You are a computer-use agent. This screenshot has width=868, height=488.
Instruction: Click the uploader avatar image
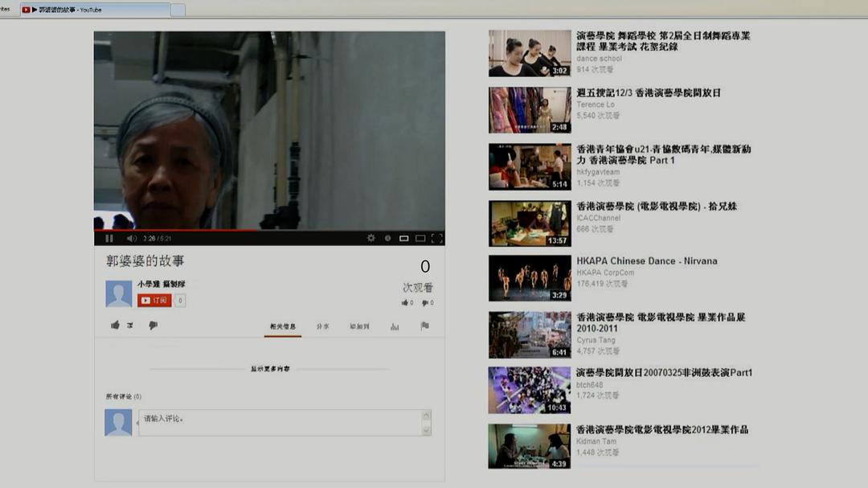118,293
